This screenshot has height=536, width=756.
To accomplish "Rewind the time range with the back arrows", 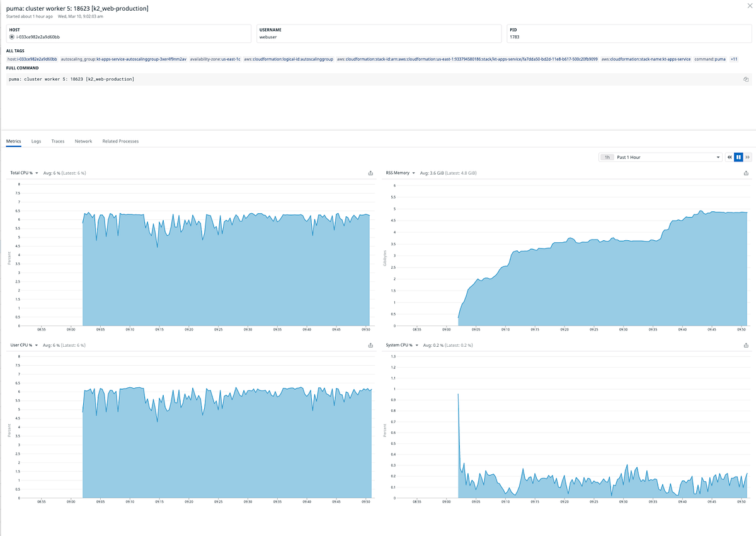I will [x=729, y=157].
